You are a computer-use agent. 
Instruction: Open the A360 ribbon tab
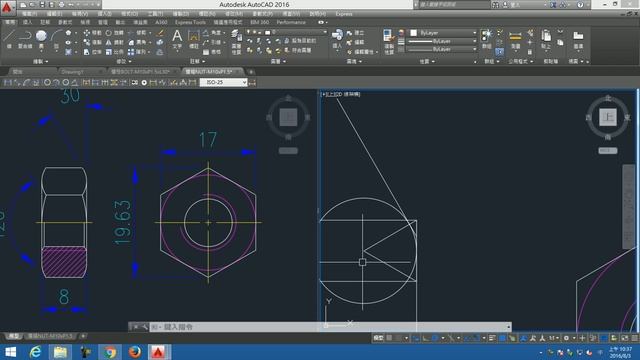pyautogui.click(x=161, y=22)
